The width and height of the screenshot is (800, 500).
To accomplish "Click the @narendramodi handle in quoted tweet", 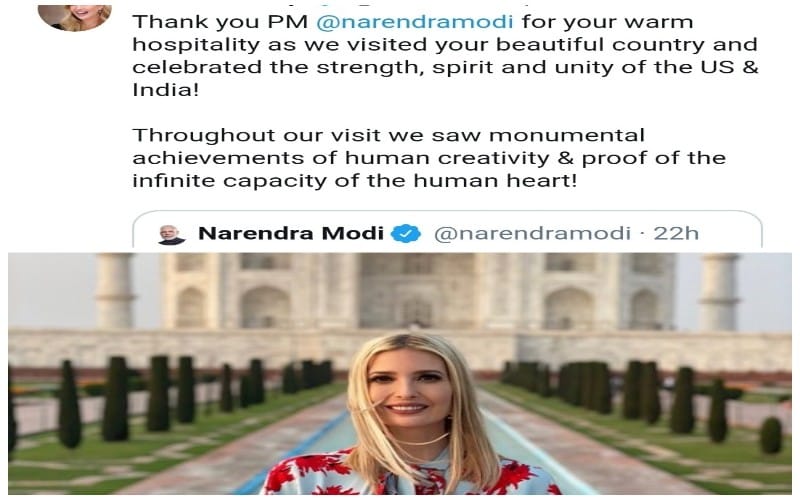I will pyautogui.click(x=532, y=234).
